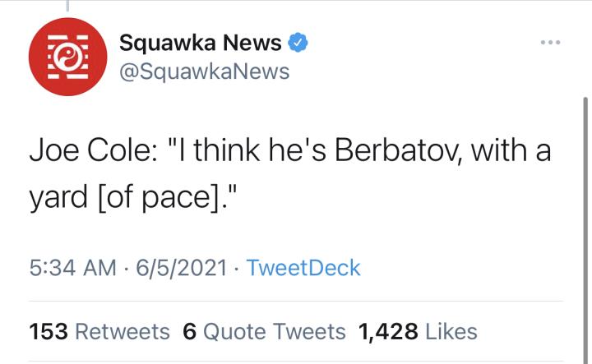Click the thread connector line above avatar

click(67, 7)
